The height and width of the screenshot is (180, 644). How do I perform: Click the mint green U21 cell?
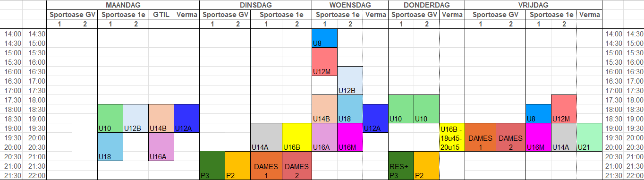point(590,137)
